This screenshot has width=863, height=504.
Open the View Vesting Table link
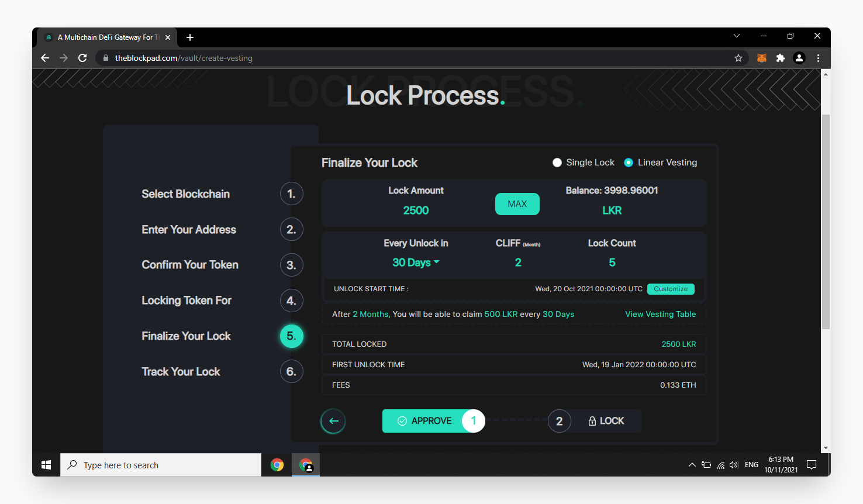(661, 314)
